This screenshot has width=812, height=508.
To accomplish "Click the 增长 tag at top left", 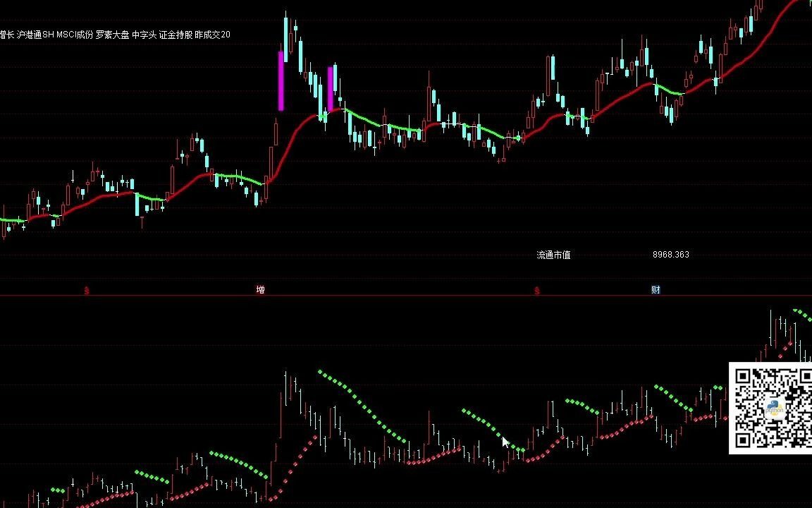I will [x=6, y=34].
